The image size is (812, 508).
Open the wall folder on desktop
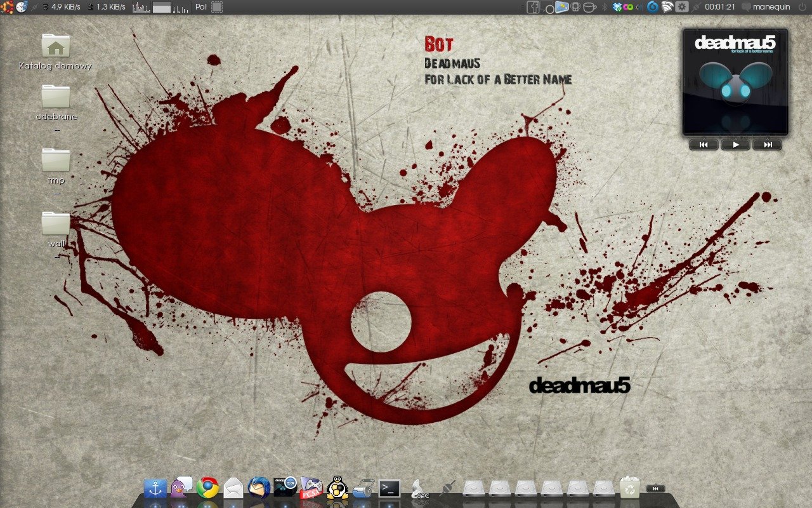click(56, 229)
